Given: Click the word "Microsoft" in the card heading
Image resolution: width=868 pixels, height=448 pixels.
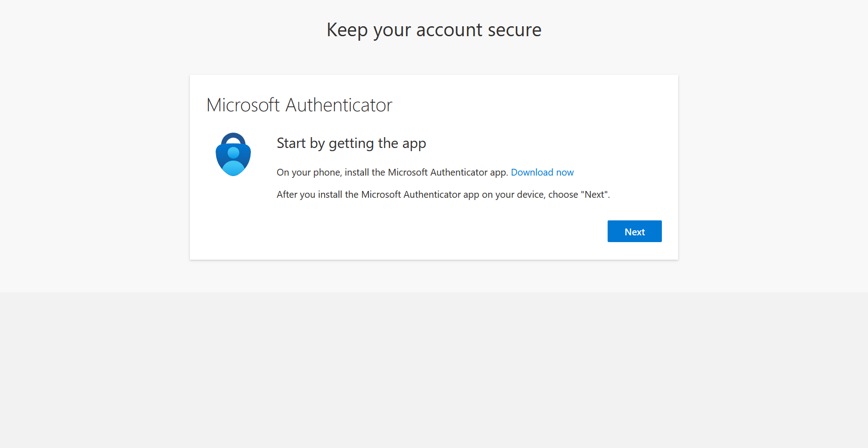Looking at the screenshot, I should (243, 105).
